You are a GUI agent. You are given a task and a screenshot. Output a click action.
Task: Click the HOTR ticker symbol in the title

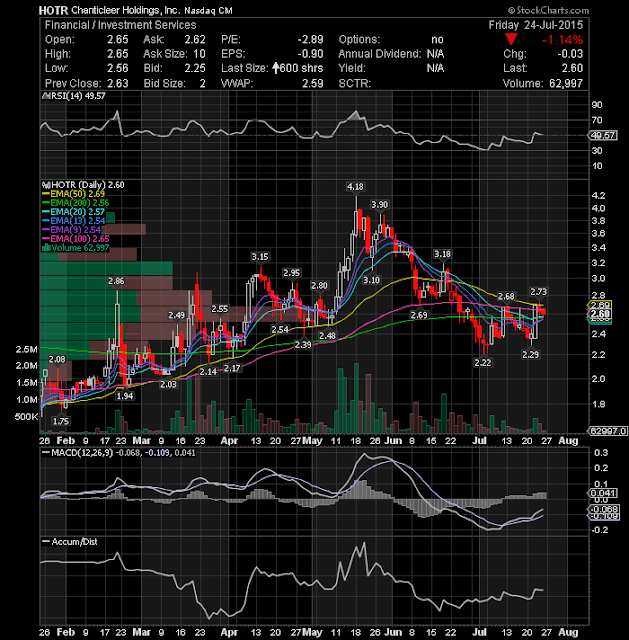[53, 10]
